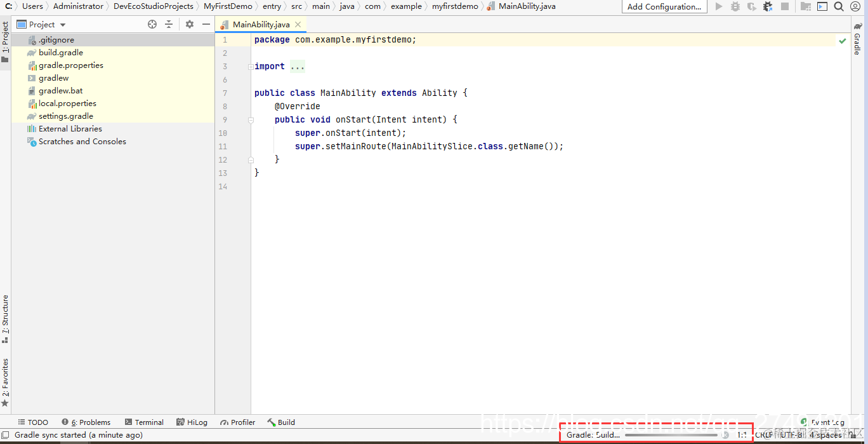Click locate-file crosshair icon in Project panel

click(x=152, y=24)
